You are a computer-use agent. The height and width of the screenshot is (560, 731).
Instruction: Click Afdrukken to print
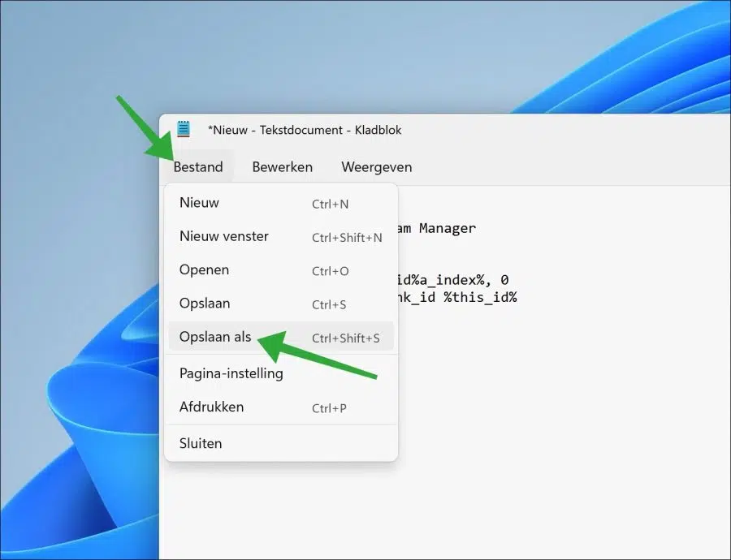(281, 407)
